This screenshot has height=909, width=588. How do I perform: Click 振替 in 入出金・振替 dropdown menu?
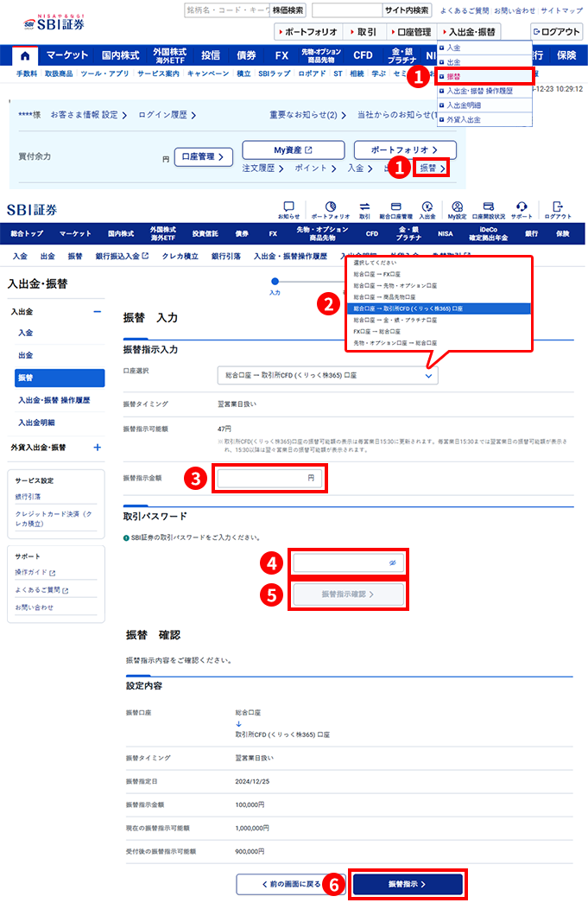pos(484,77)
